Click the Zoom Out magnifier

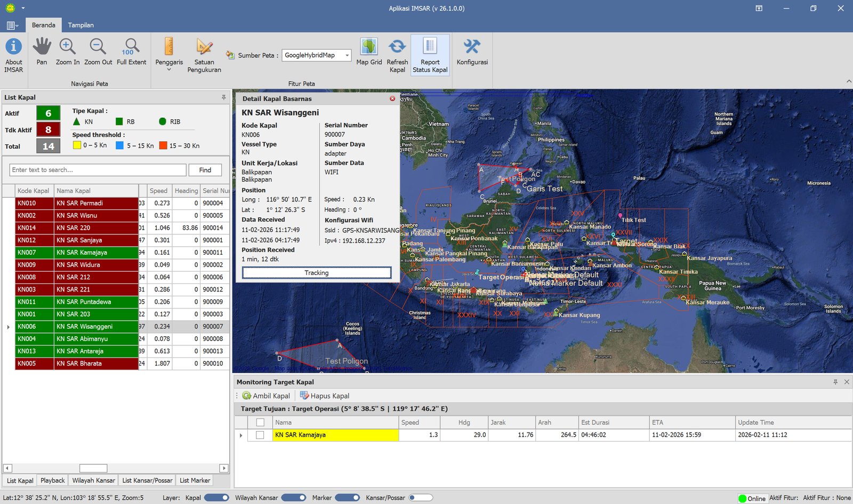(x=98, y=52)
